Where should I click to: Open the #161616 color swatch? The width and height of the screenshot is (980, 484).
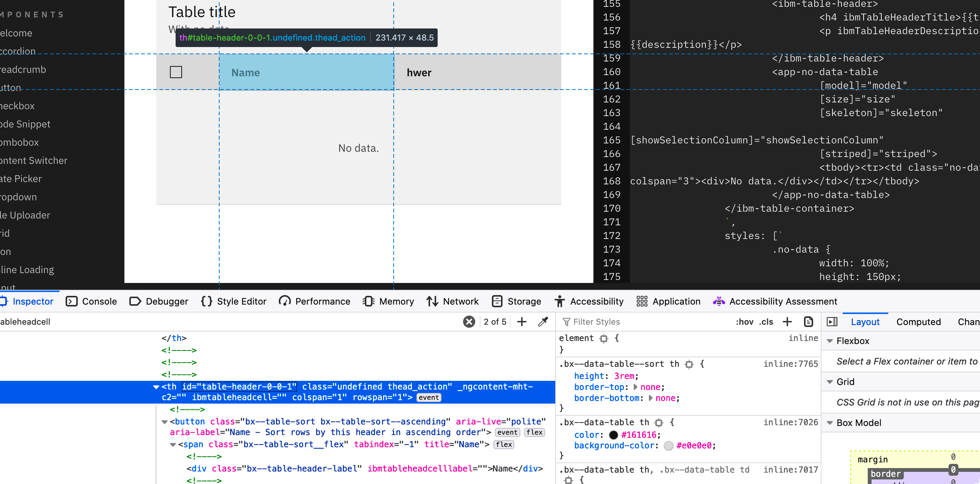click(x=613, y=435)
